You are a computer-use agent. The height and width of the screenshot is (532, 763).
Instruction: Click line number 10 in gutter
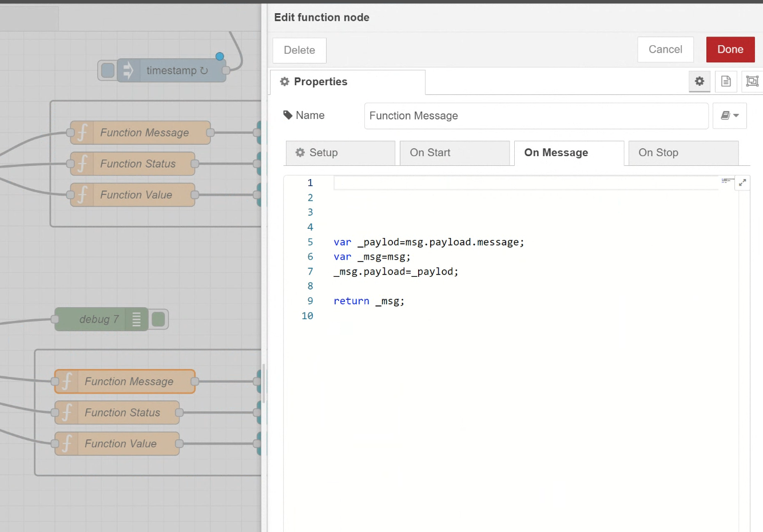pyautogui.click(x=307, y=316)
